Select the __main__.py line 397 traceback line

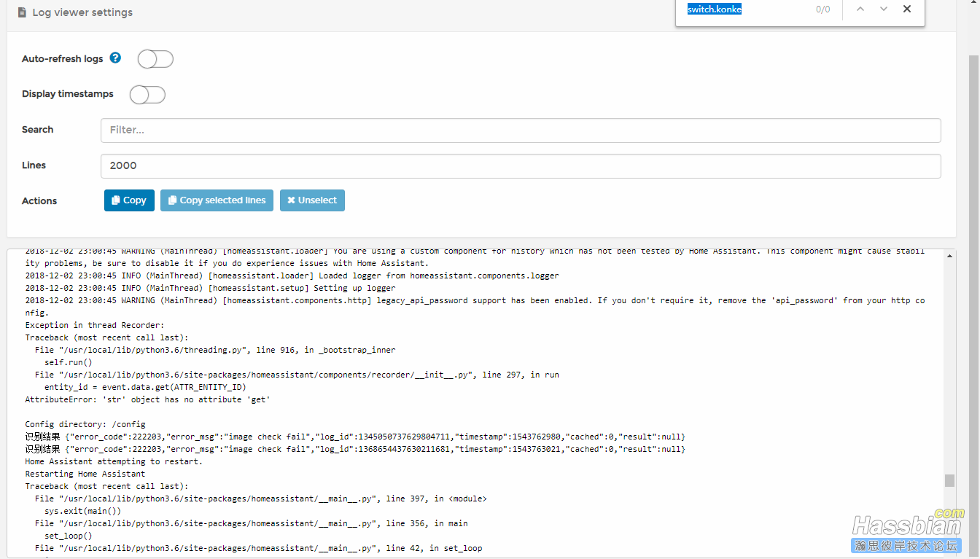click(260, 499)
